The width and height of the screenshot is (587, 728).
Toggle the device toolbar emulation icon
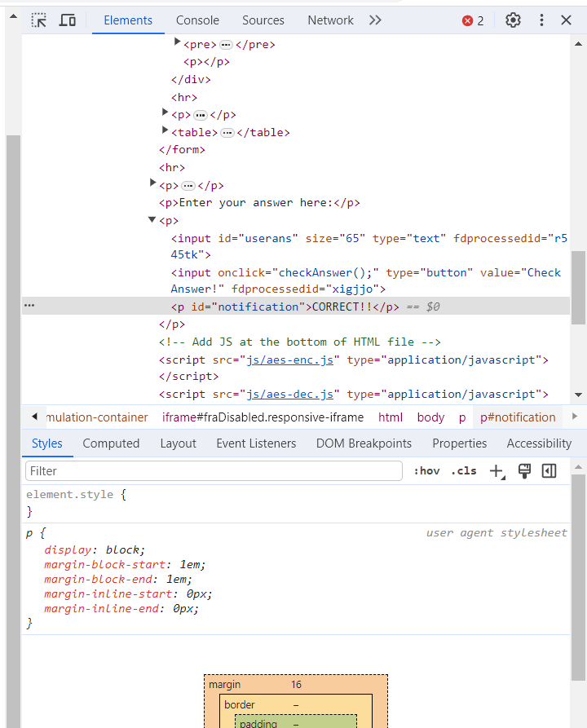coord(68,20)
